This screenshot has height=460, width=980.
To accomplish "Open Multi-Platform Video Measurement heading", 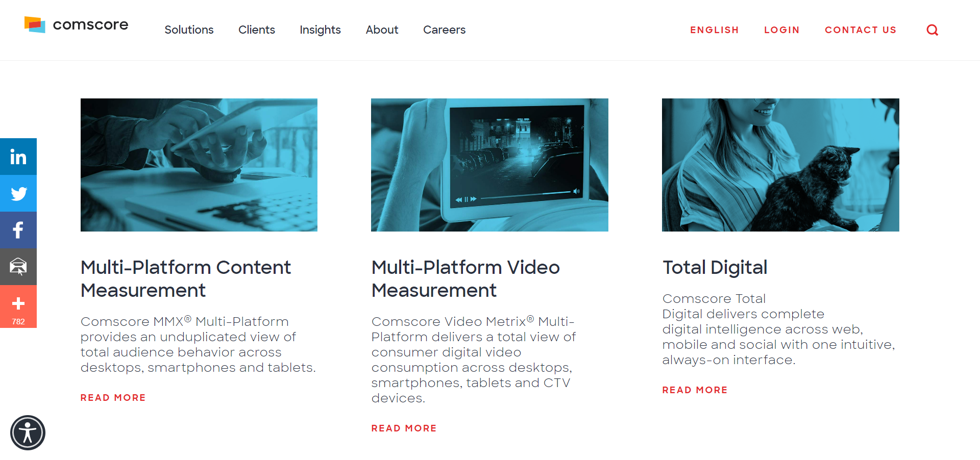I will [x=465, y=278].
